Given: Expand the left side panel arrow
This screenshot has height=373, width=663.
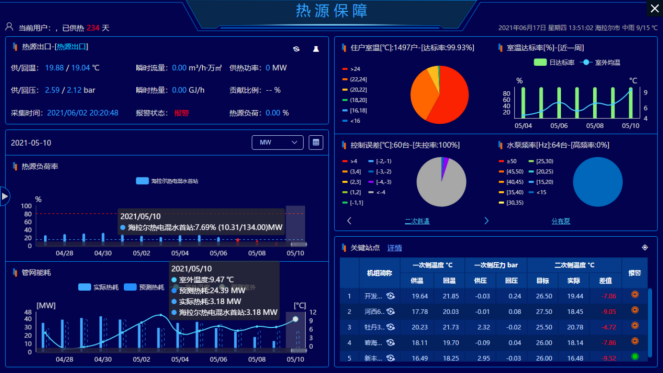Looking at the screenshot, I should click(x=4, y=196).
